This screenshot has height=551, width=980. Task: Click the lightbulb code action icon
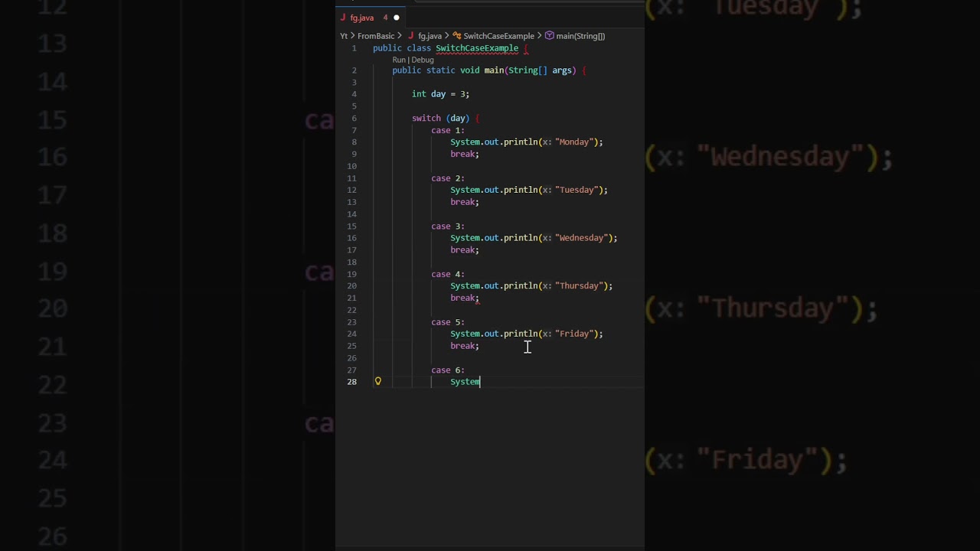tap(377, 381)
